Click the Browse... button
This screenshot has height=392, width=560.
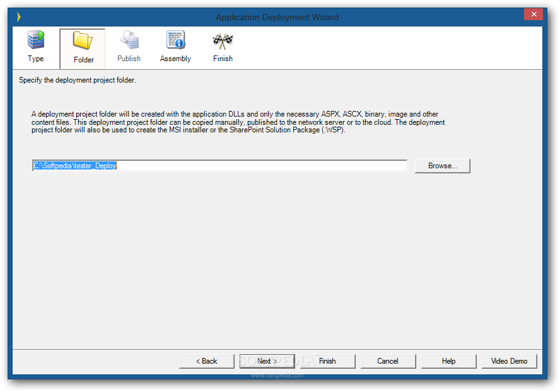point(443,166)
